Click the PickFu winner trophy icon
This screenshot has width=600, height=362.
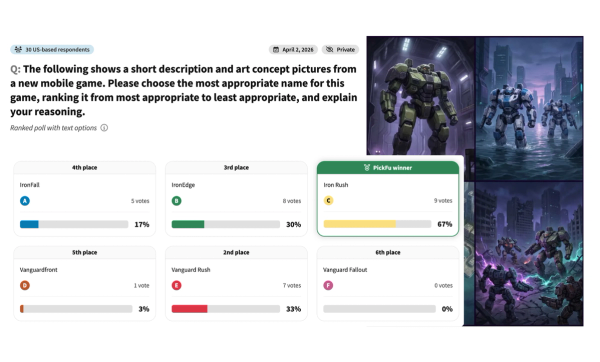(367, 168)
